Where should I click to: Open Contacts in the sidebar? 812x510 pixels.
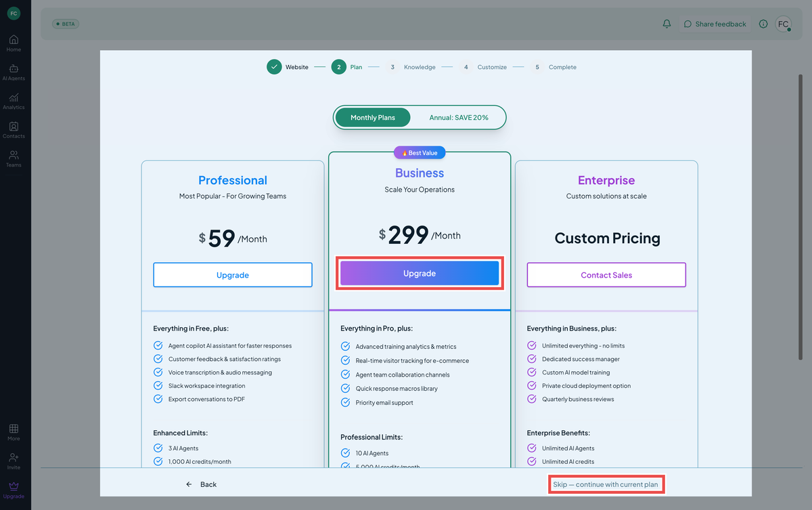(x=14, y=130)
